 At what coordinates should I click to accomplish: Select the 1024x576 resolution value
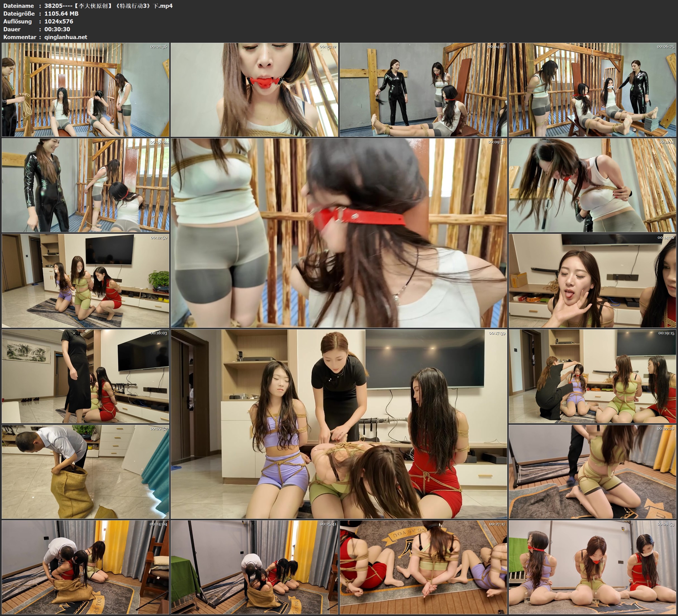click(x=58, y=21)
